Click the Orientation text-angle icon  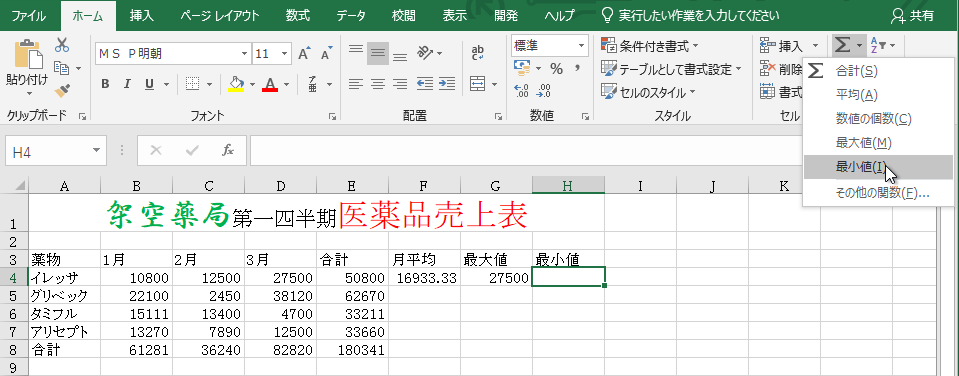click(x=425, y=53)
